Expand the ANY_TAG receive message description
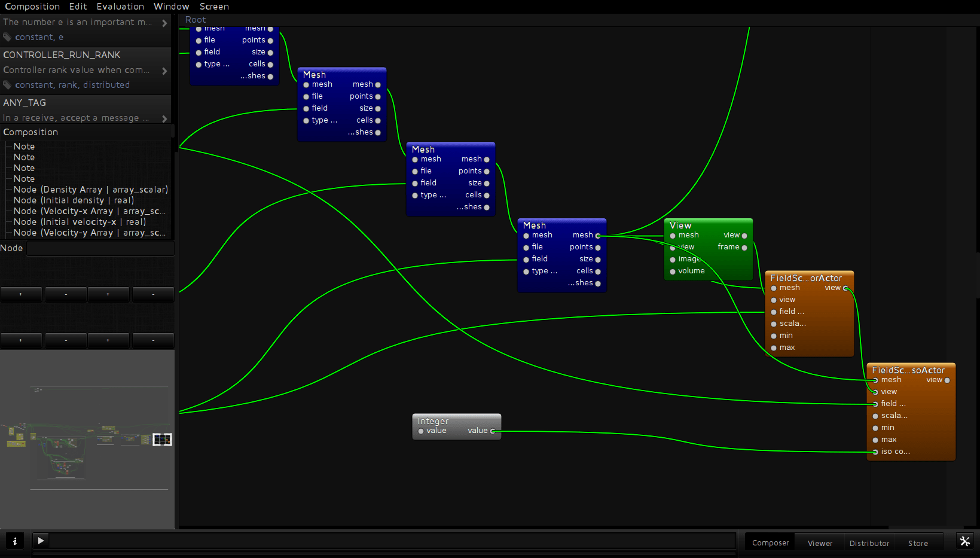The width and height of the screenshot is (980, 558). [166, 118]
